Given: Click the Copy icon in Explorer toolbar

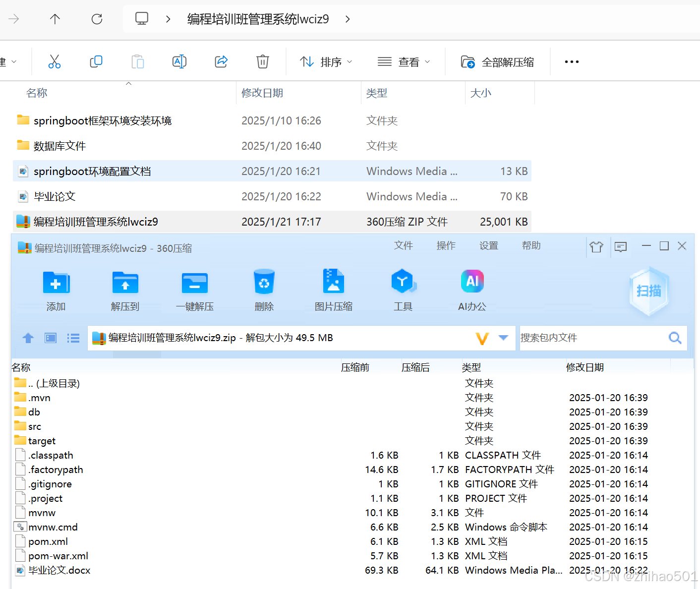Looking at the screenshot, I should click(x=96, y=61).
